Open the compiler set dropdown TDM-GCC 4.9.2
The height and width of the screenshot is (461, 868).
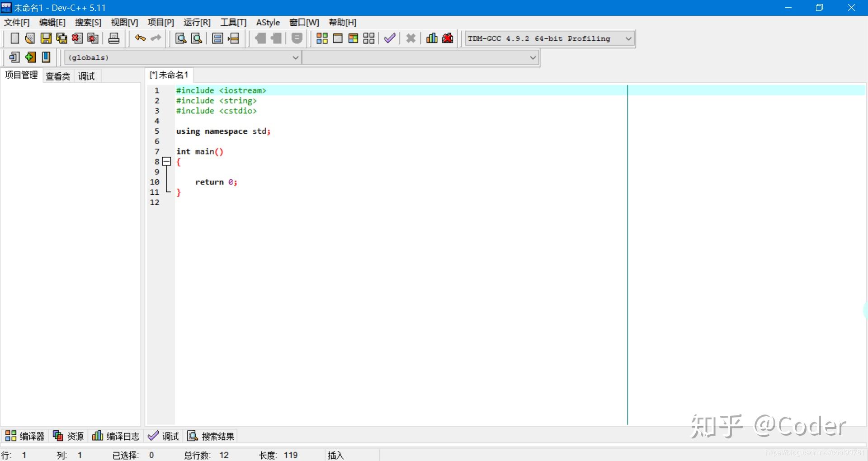click(550, 39)
